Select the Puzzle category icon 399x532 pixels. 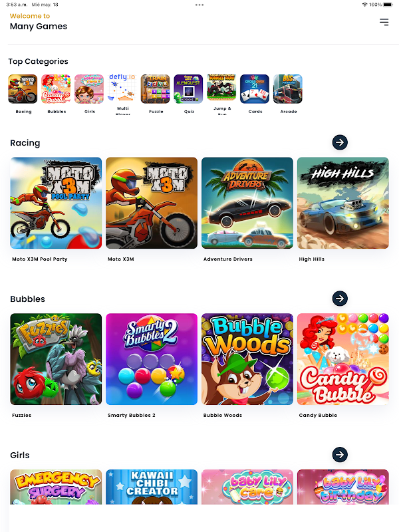156,89
